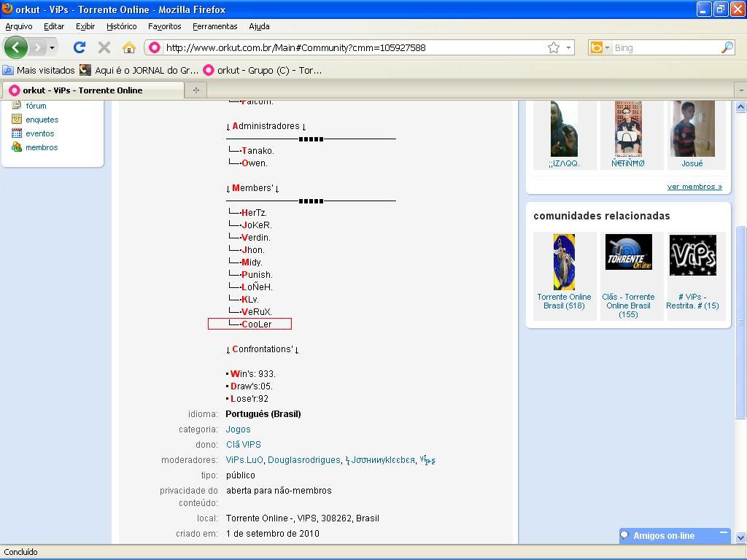This screenshot has height=560, width=747.
Task: Click '# ViPs - Restrita. # (15)' link
Action: point(693,301)
